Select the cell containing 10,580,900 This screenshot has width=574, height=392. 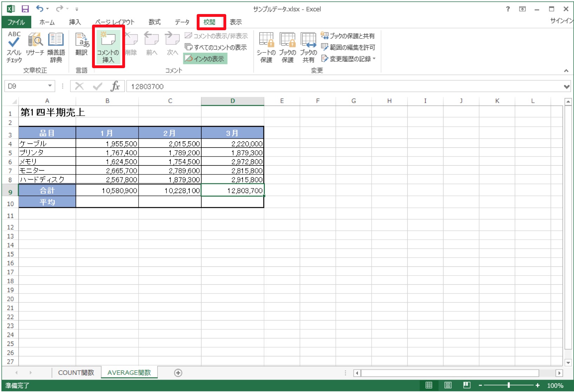107,190
